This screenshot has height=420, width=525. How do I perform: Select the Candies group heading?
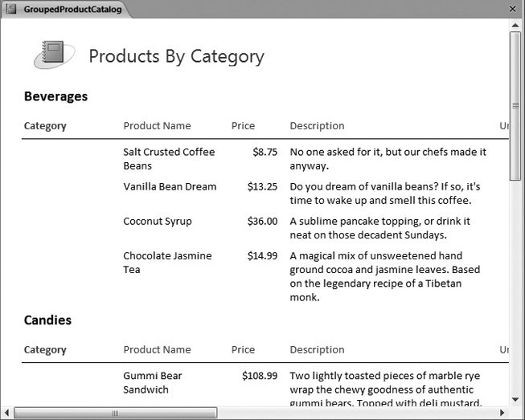(47, 320)
